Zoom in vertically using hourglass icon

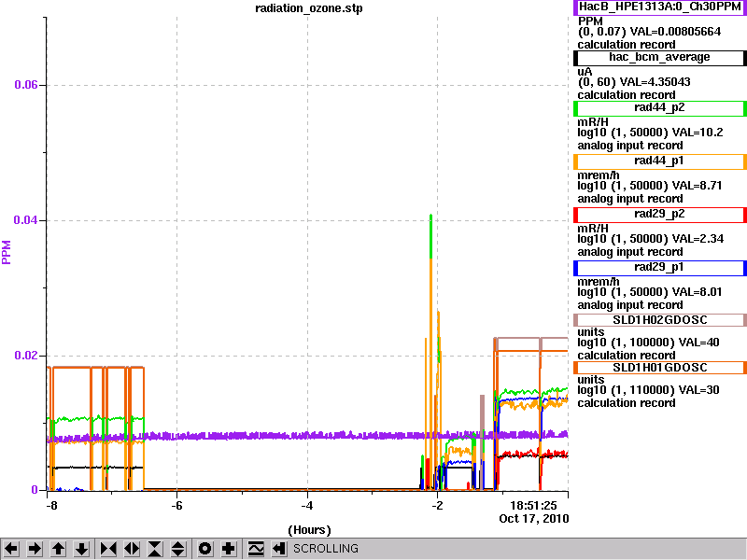[155, 549]
